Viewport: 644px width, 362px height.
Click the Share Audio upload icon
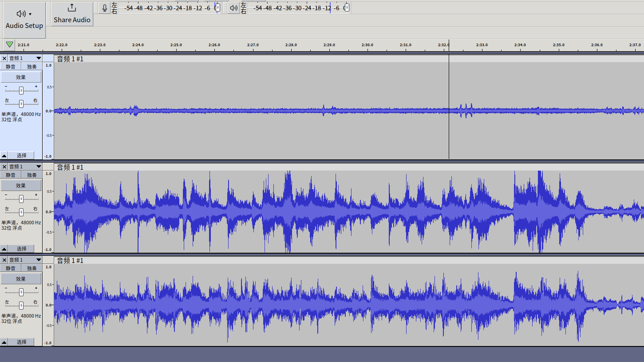pyautogui.click(x=72, y=8)
